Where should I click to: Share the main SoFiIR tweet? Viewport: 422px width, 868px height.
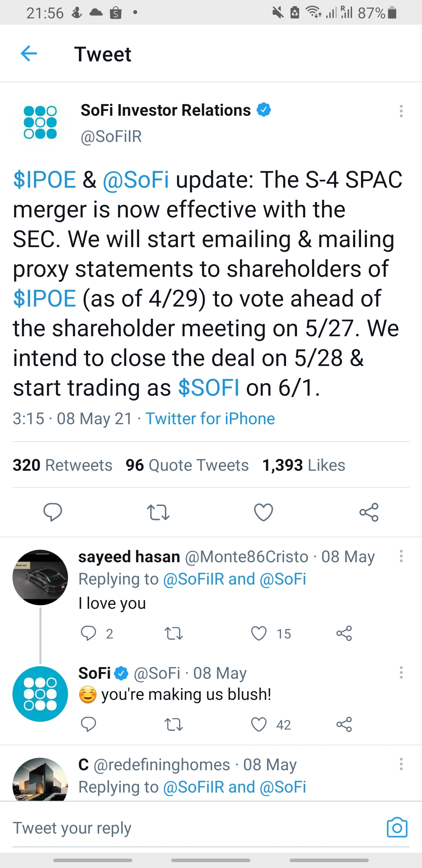369,512
